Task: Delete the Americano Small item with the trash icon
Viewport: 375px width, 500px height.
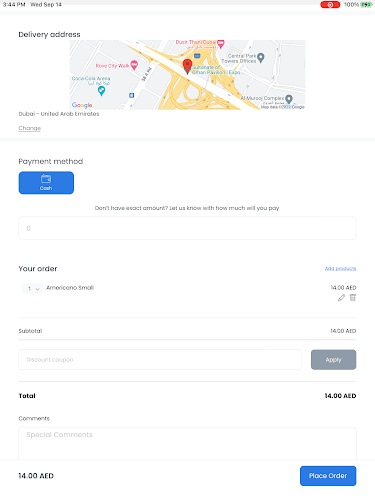Action: [353, 298]
